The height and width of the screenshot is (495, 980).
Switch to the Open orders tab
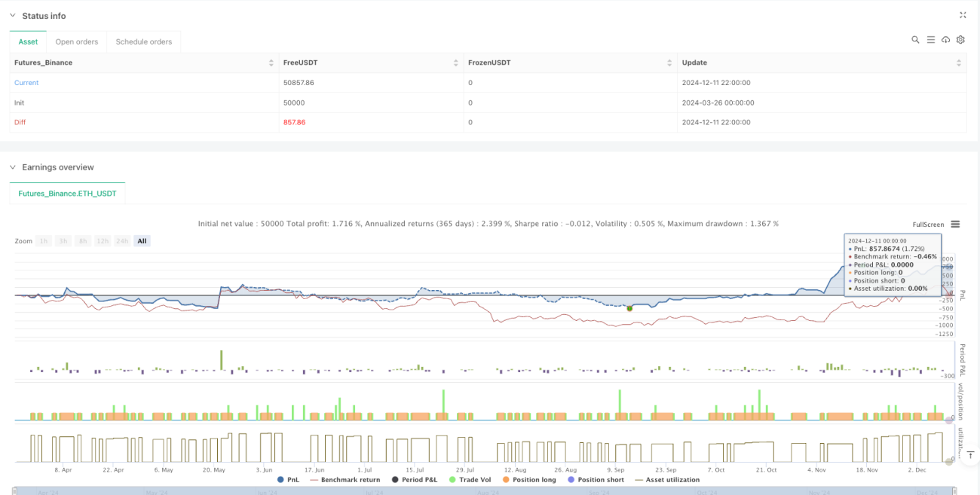pyautogui.click(x=76, y=41)
